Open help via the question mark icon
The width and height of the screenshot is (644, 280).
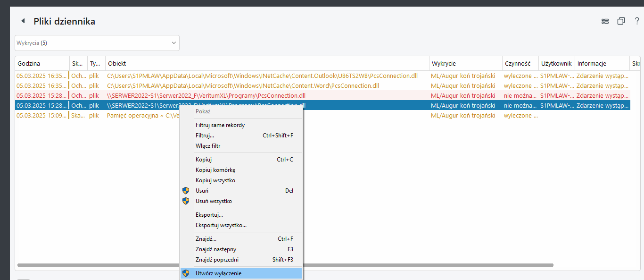point(637,21)
